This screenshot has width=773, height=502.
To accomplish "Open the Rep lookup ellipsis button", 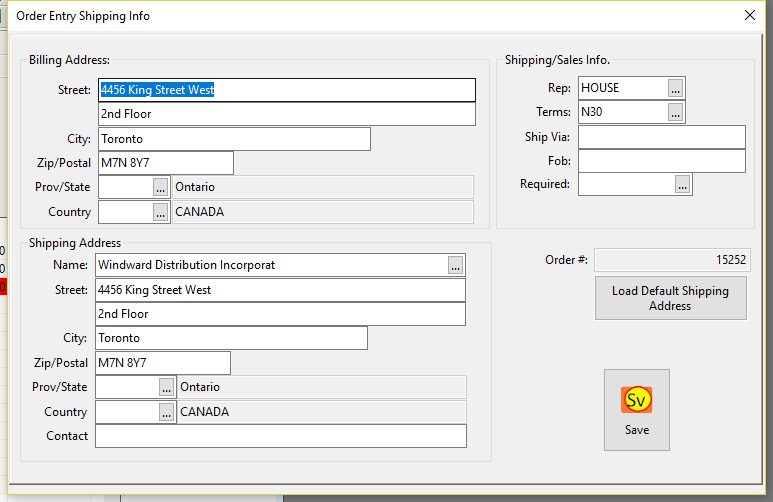I will pos(676,88).
